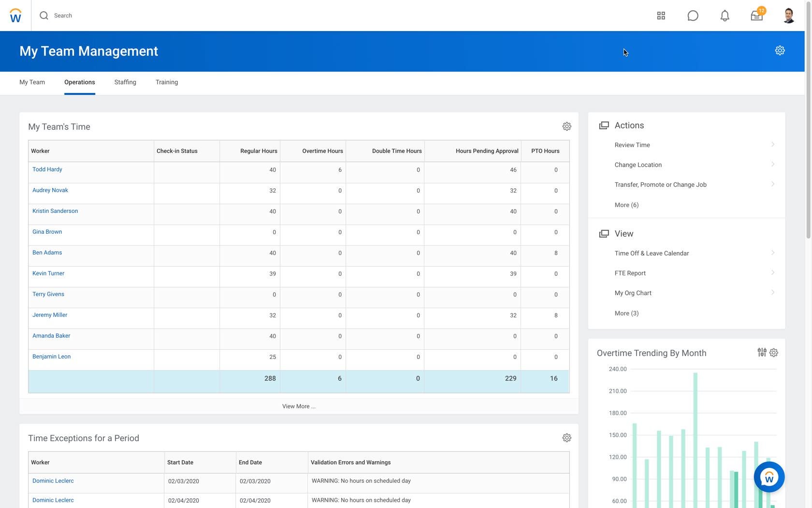The height and width of the screenshot is (508, 812).
Task: Launch the floating Workday assistant button
Action: click(769, 477)
